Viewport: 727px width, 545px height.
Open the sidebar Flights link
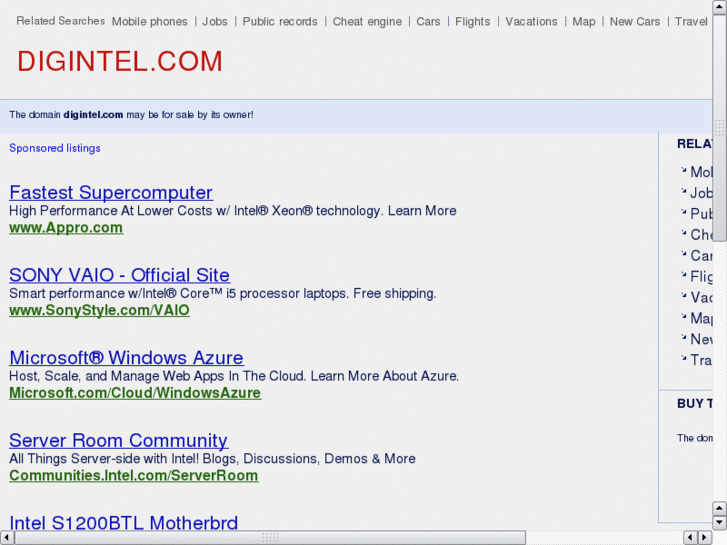[x=701, y=276]
